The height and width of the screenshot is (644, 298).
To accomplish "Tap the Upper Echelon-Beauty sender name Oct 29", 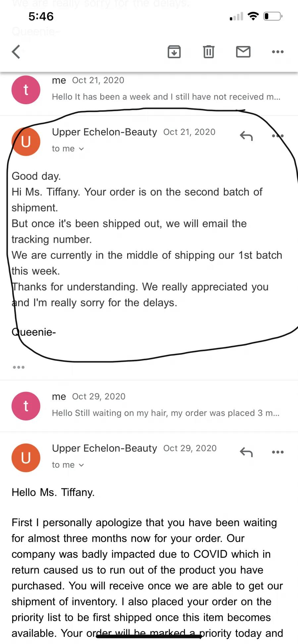I will [104, 448].
